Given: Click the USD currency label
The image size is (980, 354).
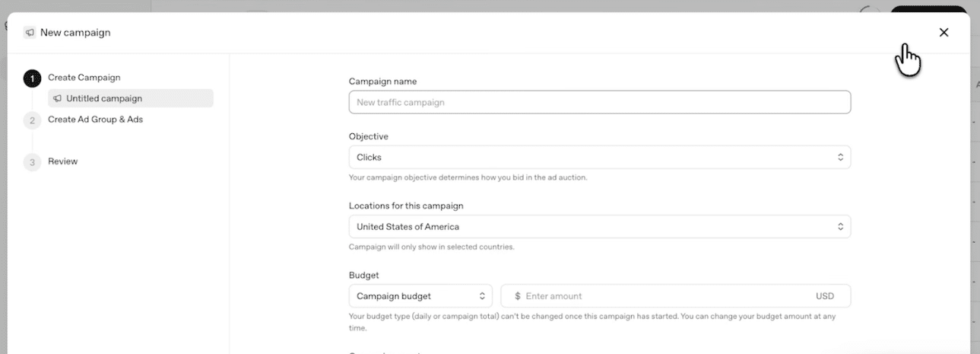Looking at the screenshot, I should coord(825,295).
